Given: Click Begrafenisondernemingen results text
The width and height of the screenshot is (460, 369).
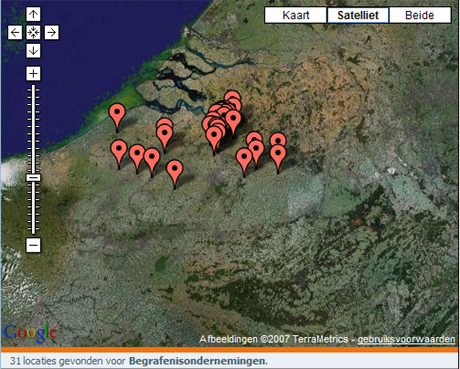Looking at the screenshot, I should point(198,361).
